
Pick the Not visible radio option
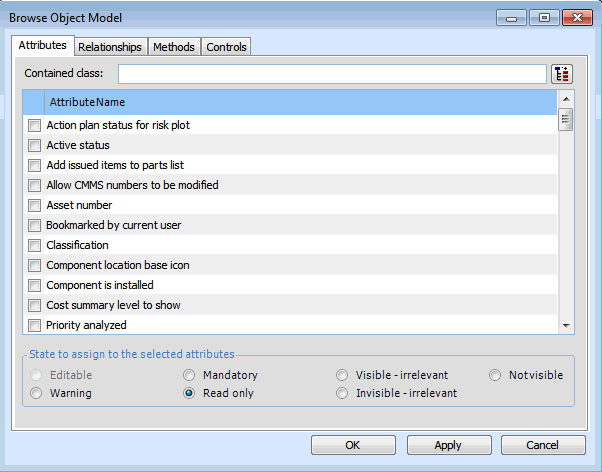[x=497, y=375]
